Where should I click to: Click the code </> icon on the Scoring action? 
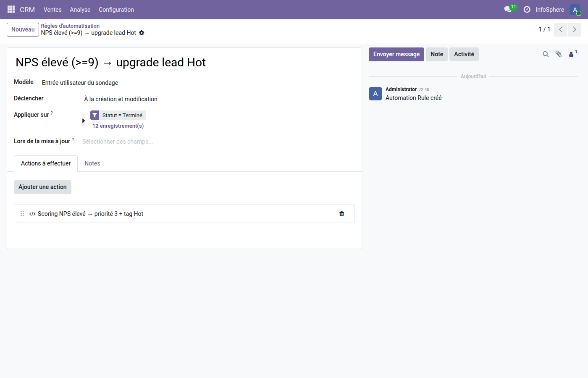tap(32, 214)
